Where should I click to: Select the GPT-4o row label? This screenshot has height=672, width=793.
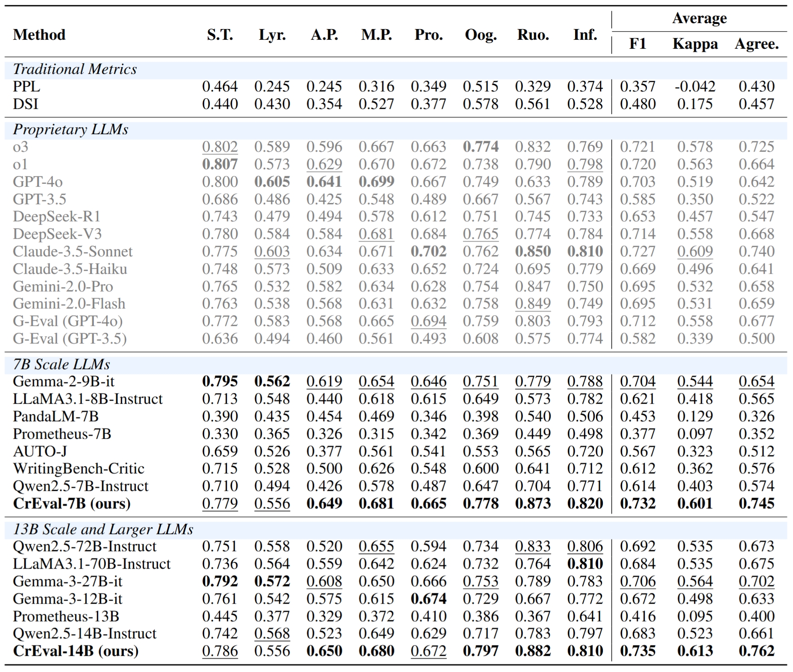tap(38, 182)
